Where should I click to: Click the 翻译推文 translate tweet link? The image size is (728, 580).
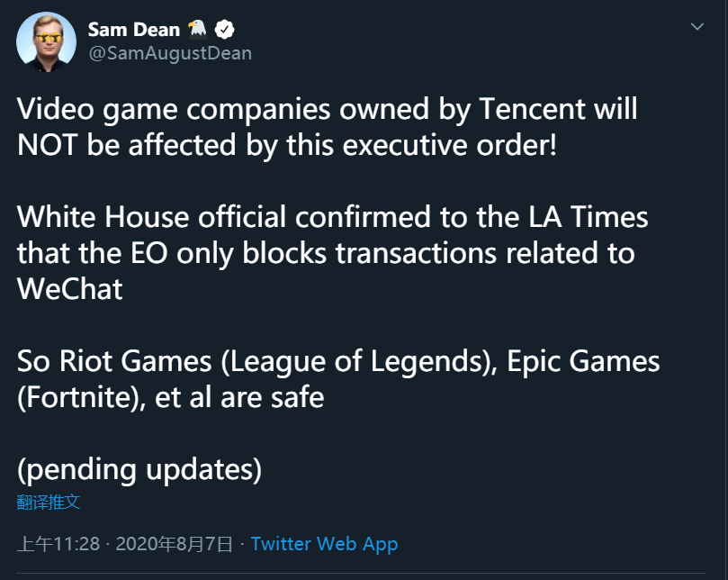[x=49, y=503]
